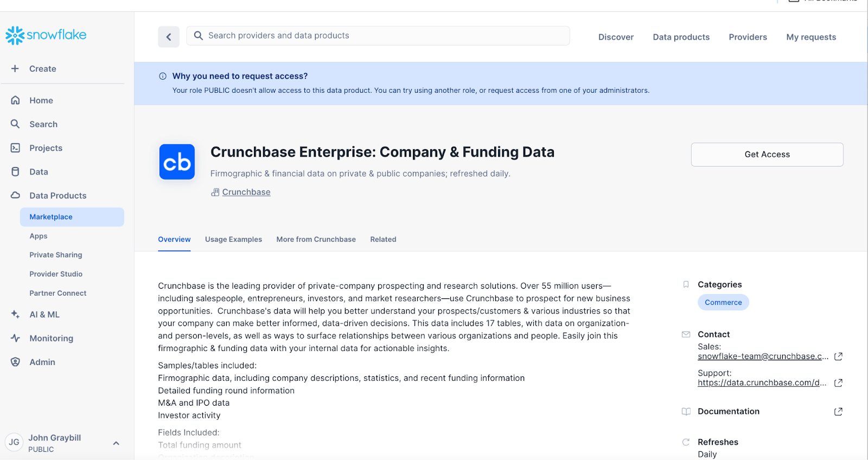This screenshot has height=460, width=868.
Task: Click the Get Access button
Action: (767, 155)
